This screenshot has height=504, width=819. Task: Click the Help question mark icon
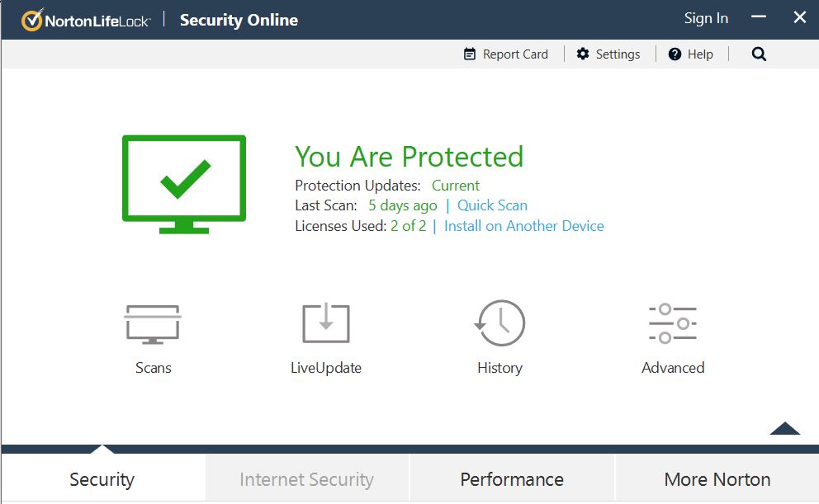(x=675, y=54)
